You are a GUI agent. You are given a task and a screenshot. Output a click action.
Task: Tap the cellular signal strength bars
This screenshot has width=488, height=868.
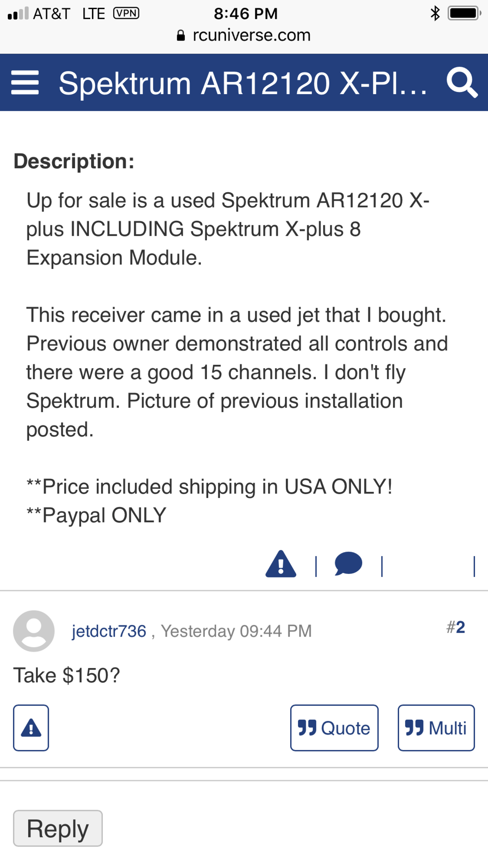18,14
